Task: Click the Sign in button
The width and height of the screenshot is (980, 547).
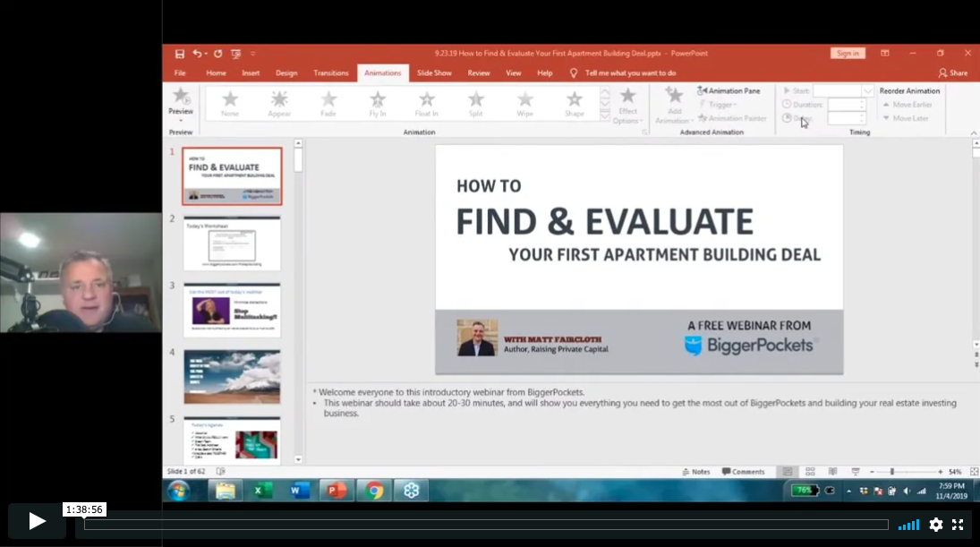Action: [x=848, y=54]
